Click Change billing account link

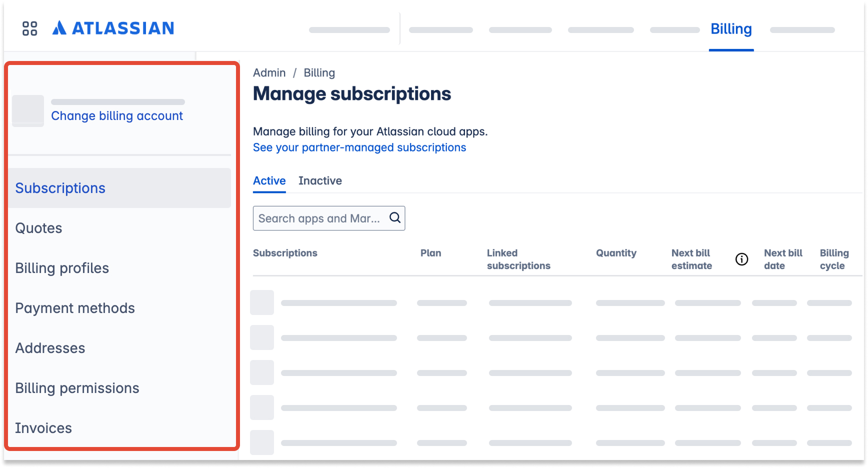pyautogui.click(x=117, y=115)
